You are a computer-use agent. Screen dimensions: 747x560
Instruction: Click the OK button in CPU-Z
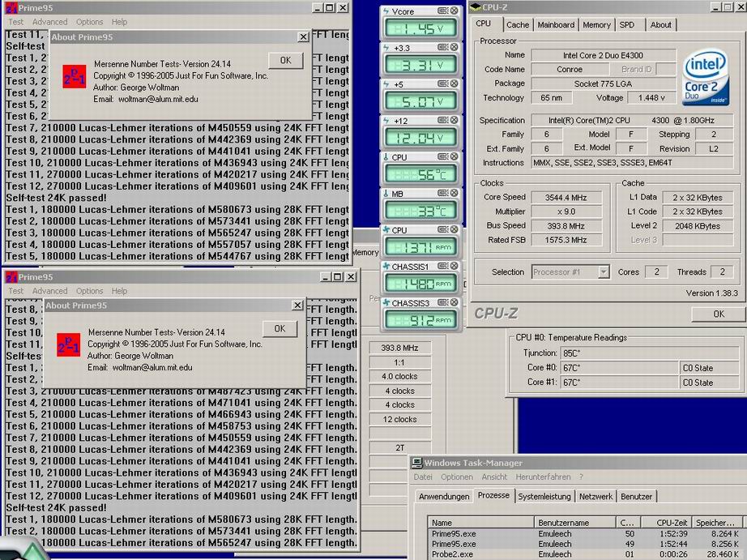click(719, 314)
